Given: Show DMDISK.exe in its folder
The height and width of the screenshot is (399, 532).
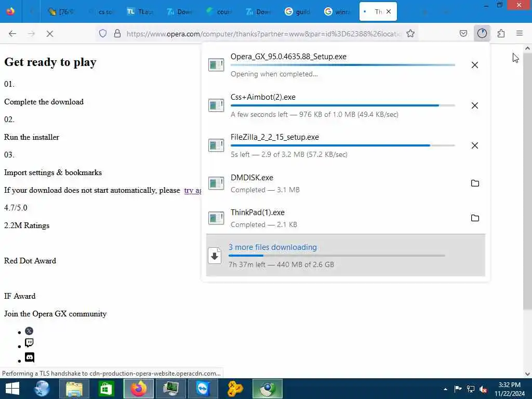Looking at the screenshot, I should 475,183.
